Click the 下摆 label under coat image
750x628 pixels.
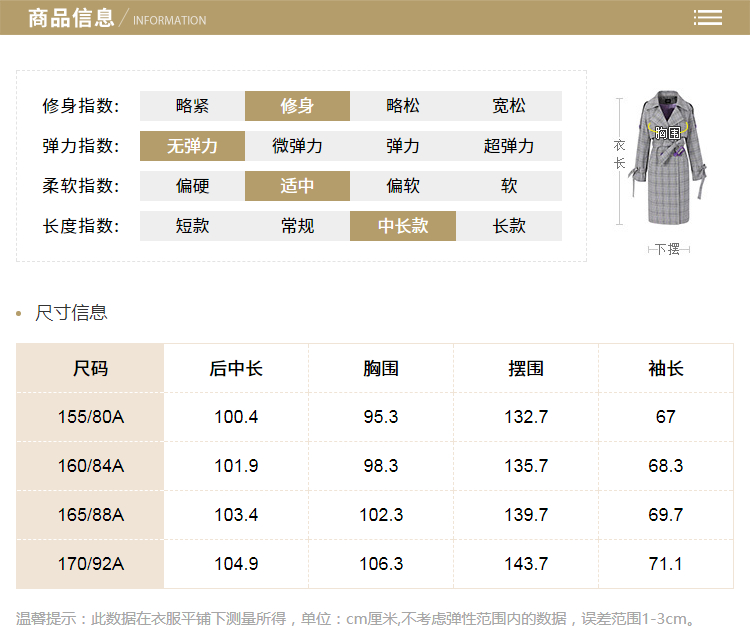668,249
